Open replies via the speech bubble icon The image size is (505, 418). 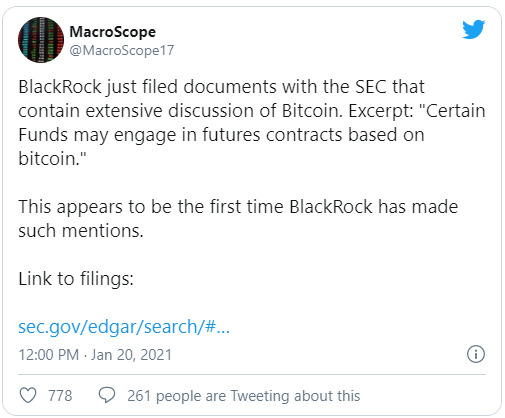107,395
